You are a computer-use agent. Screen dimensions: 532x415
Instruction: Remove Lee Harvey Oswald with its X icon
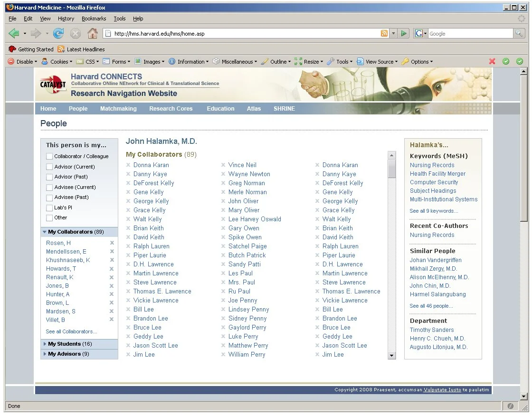click(x=223, y=219)
